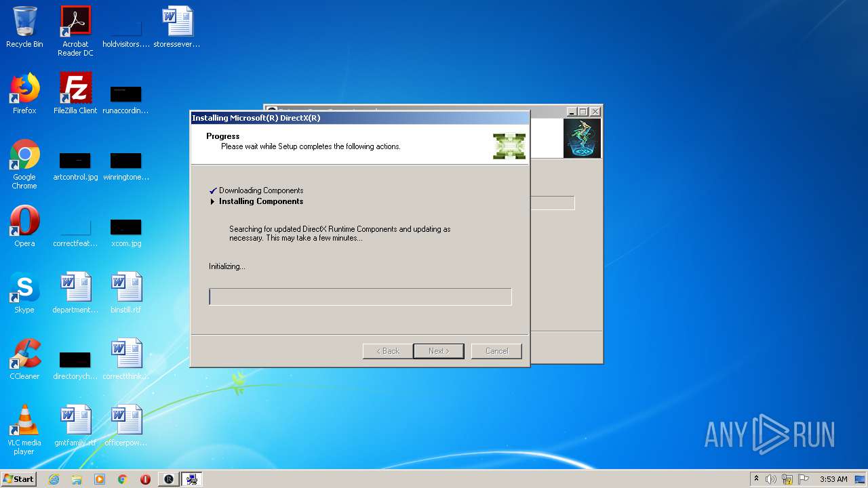Click the Show Desktop button
The height and width of the screenshot is (488, 868).
tap(861, 479)
